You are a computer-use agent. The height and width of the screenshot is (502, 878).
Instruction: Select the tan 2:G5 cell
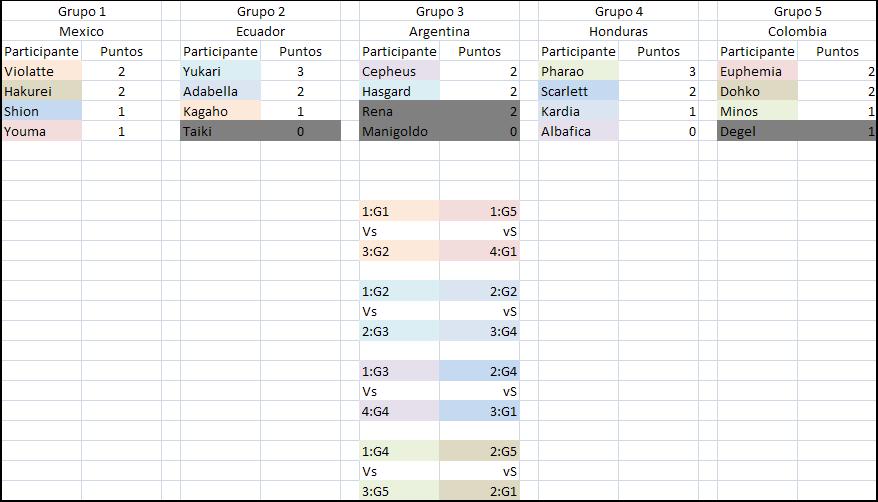pyautogui.click(x=479, y=451)
